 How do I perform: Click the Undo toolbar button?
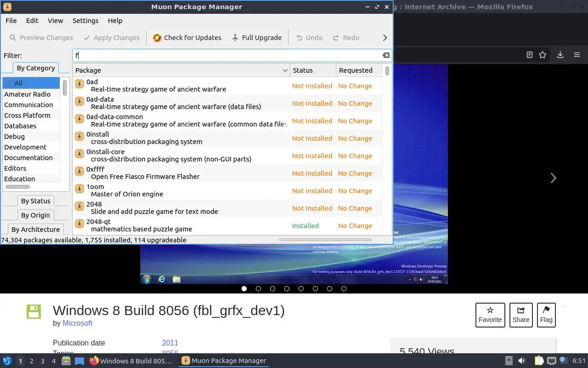pos(309,38)
